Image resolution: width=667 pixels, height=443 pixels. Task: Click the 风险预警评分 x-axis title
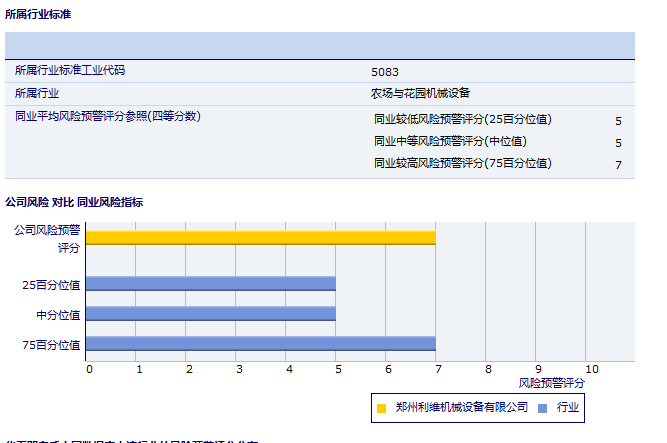[x=551, y=383]
